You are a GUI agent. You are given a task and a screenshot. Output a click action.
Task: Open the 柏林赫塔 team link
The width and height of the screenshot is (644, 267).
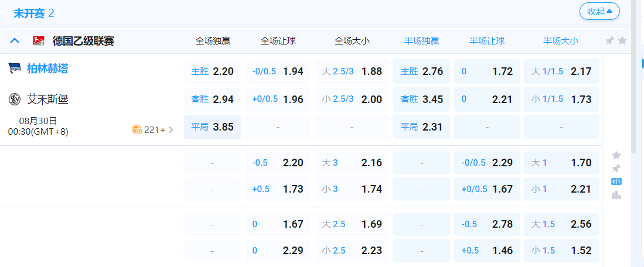pyautogui.click(x=47, y=69)
